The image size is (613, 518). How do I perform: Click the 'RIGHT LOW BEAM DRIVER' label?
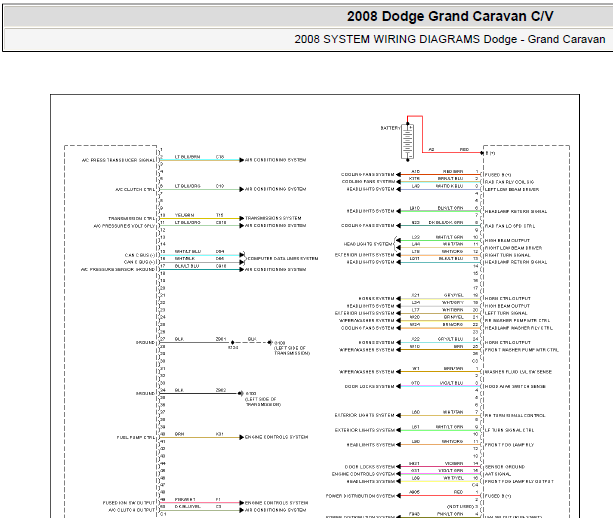point(513,248)
